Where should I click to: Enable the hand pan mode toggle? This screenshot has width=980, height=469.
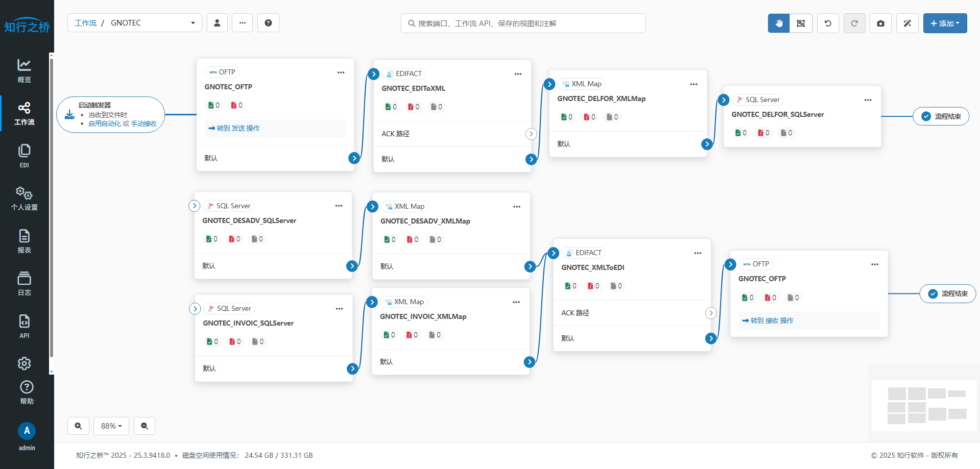[779, 23]
